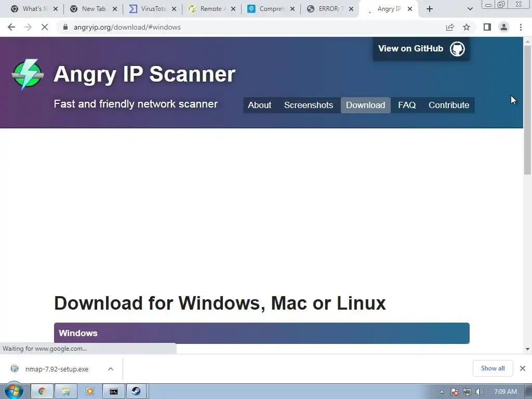Click the network tray icon
Viewport: 532px width, 399px height.
coord(467,392)
